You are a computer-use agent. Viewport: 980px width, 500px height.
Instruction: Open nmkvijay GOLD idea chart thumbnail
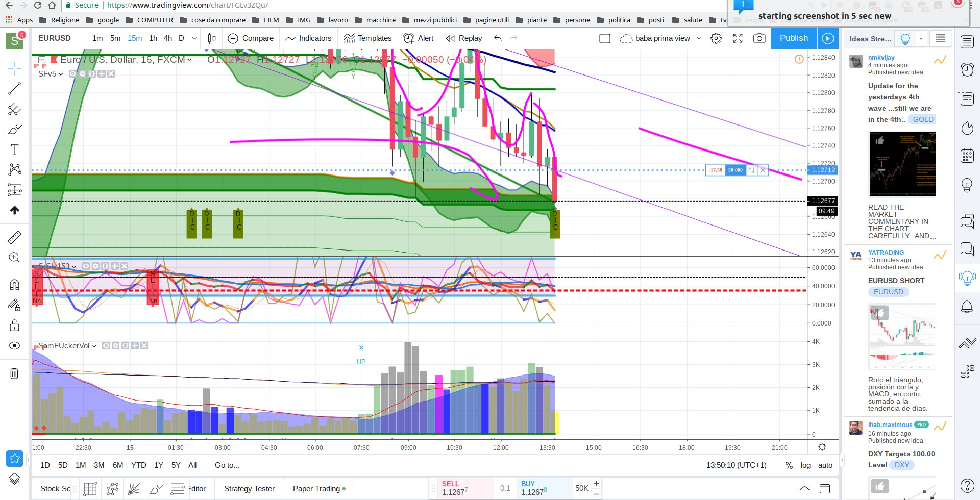pyautogui.click(x=902, y=164)
